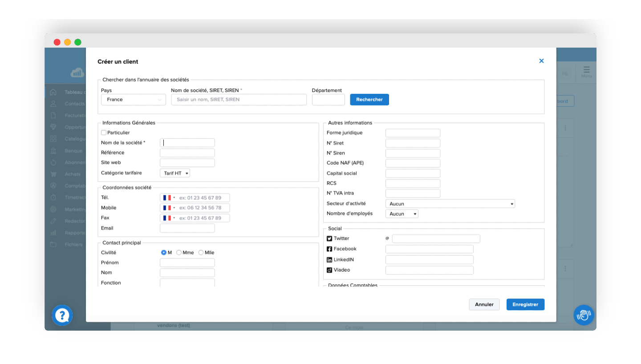Click the RCS input field
This screenshot has width=641, height=364.
point(413,183)
